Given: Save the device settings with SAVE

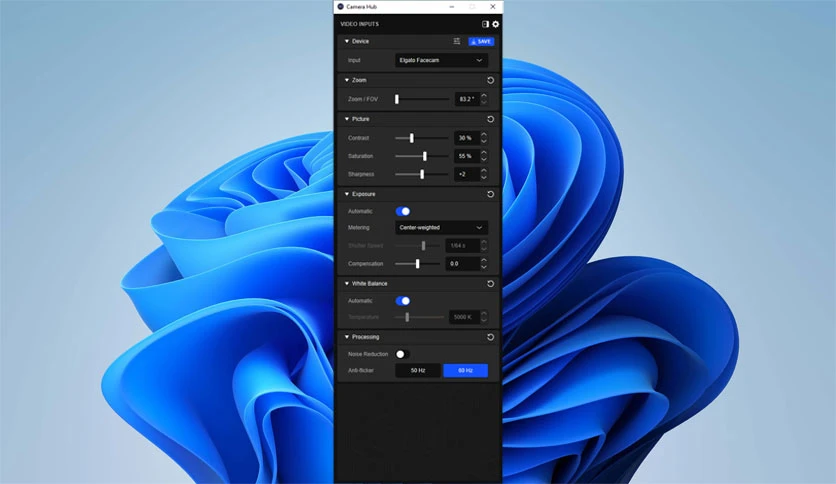Looking at the screenshot, I should coord(481,41).
